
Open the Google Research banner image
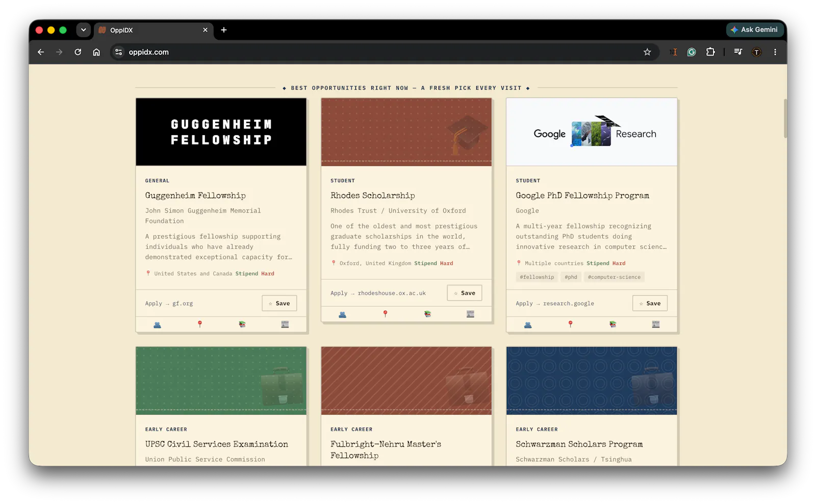click(x=592, y=132)
